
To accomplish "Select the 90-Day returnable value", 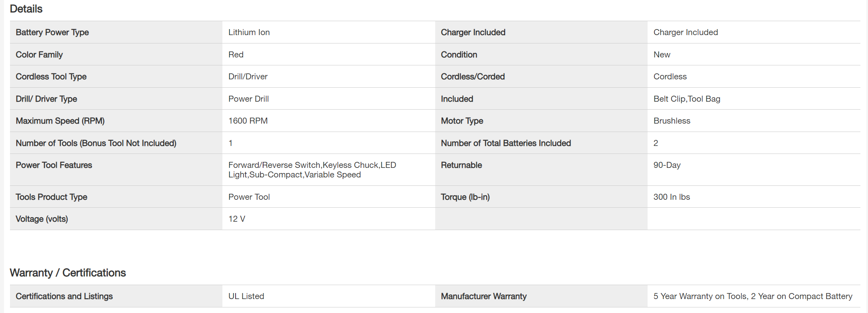I will (x=667, y=165).
